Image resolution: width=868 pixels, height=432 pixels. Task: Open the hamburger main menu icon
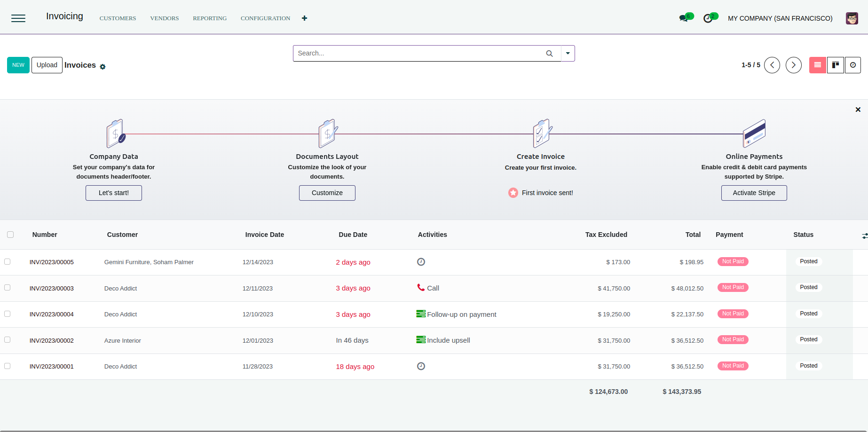pyautogui.click(x=18, y=18)
